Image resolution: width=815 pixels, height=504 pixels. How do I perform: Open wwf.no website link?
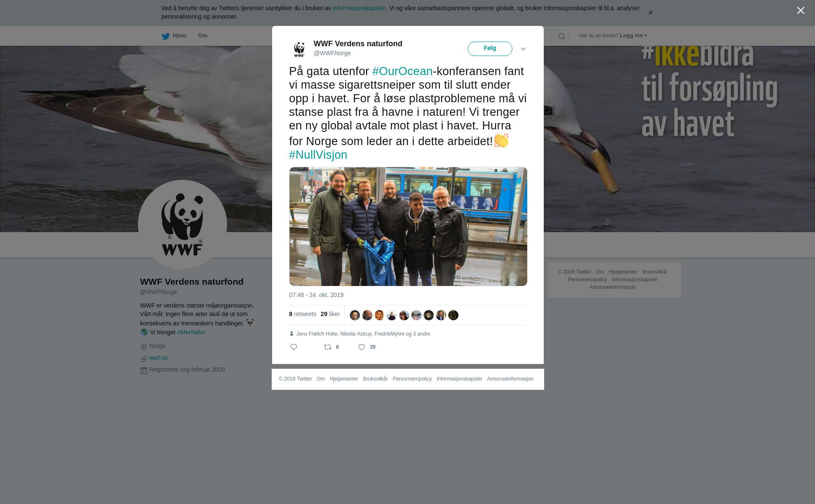tap(158, 358)
